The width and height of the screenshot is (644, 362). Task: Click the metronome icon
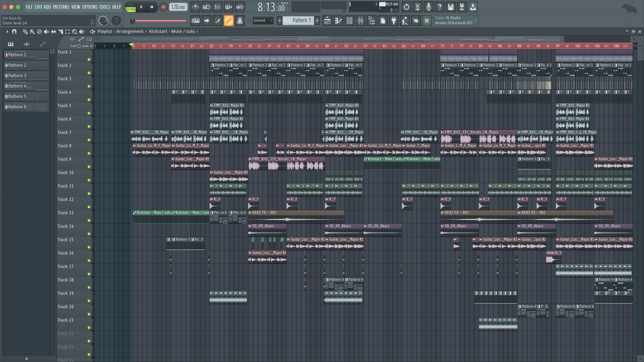click(196, 7)
